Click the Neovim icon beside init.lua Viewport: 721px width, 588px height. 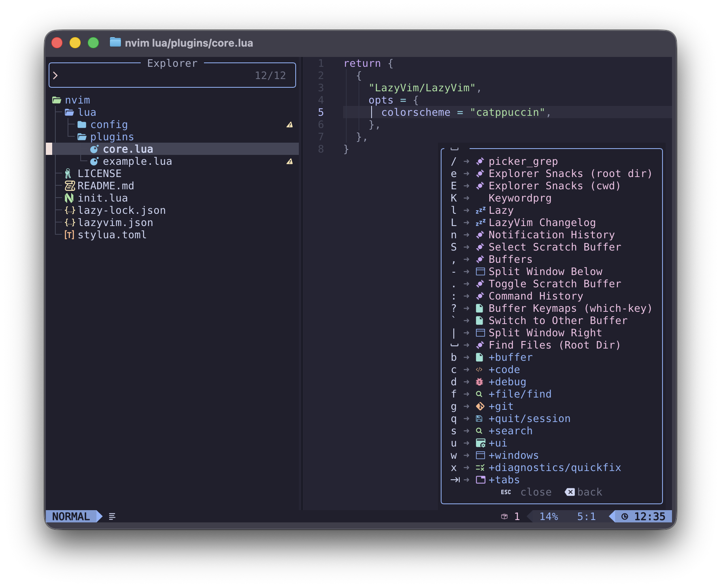(69, 198)
